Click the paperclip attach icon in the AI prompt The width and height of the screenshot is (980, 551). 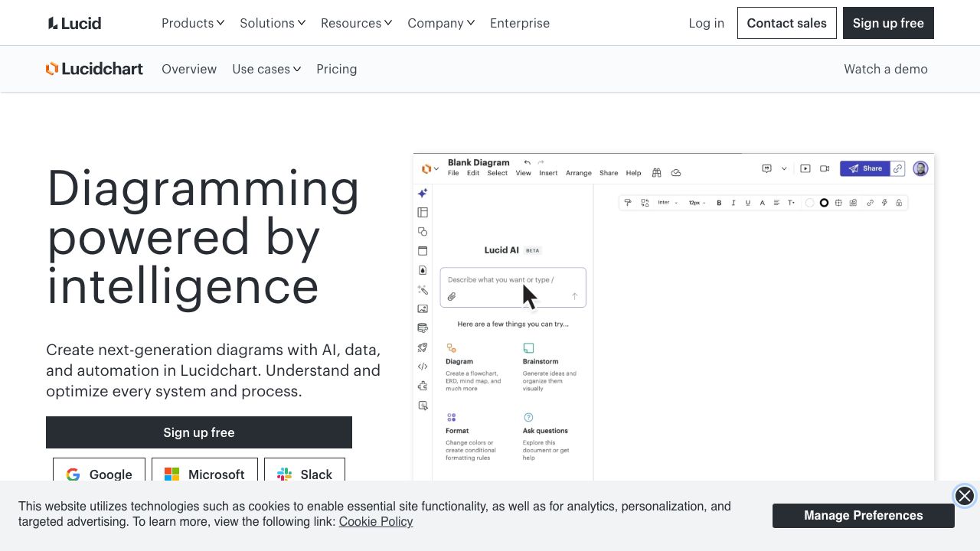(452, 296)
